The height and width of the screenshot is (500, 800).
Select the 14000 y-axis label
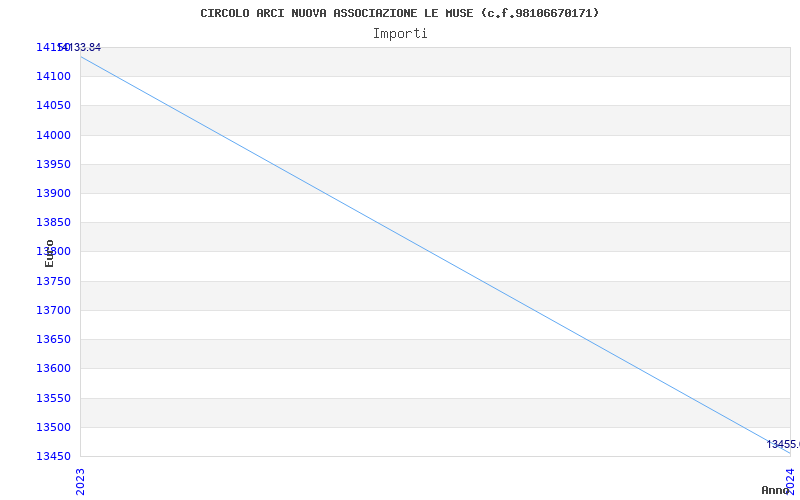click(x=53, y=135)
